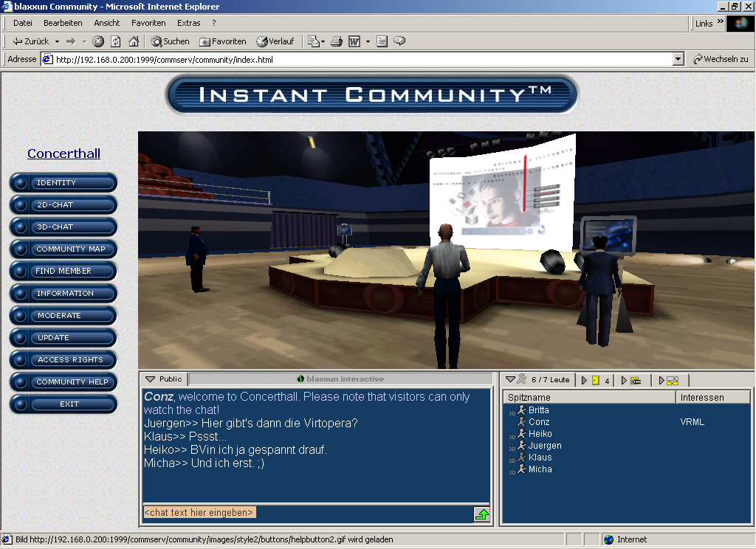Click the Suchen search button
This screenshot has height=549, width=756.
coord(171,41)
